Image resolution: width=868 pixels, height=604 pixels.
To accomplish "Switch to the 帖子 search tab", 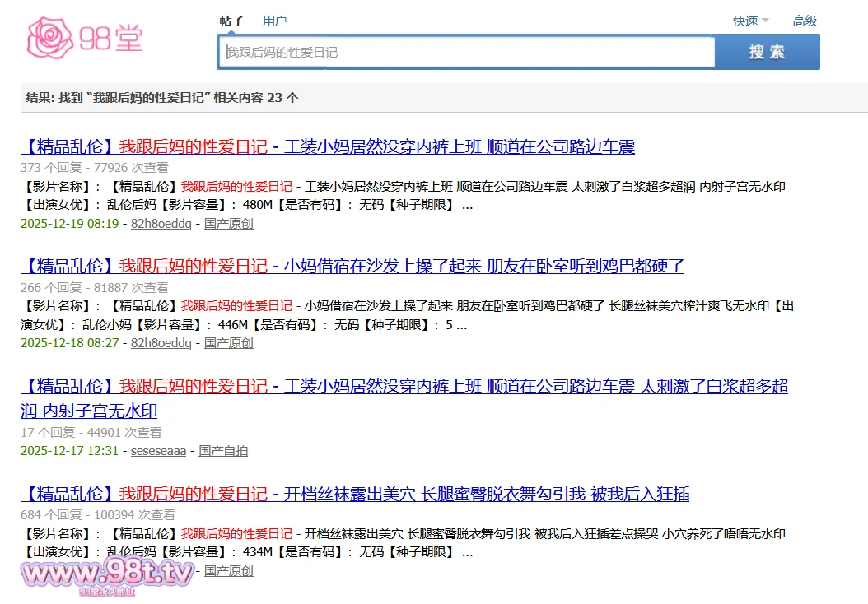I will tap(231, 21).
